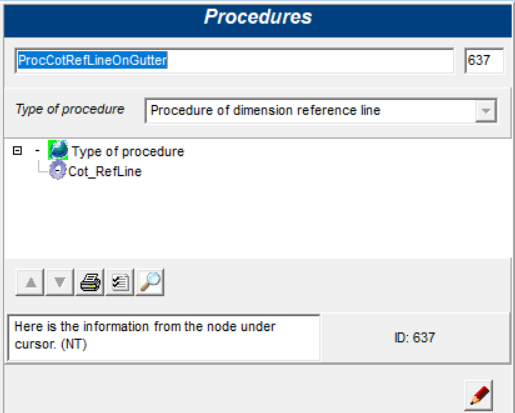The width and height of the screenshot is (515, 413).
Task: Click the globe icon in tree root
Action: click(x=58, y=150)
